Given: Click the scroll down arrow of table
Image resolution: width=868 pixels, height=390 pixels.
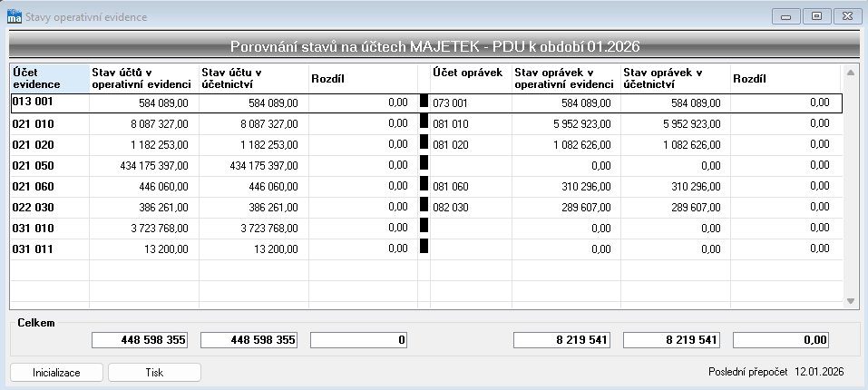Looking at the screenshot, I should pyautogui.click(x=851, y=301).
